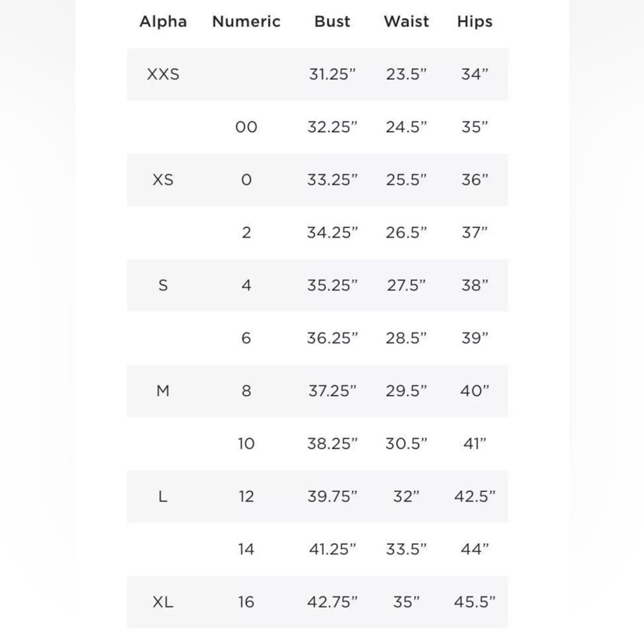Select the M alpha size cell
Viewport: 644px width, 644px height.
click(x=163, y=391)
